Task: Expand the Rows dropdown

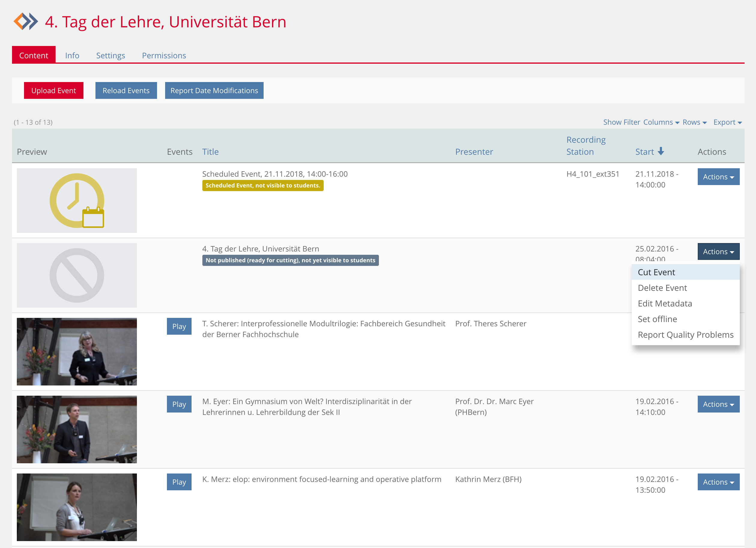Action: pos(694,122)
